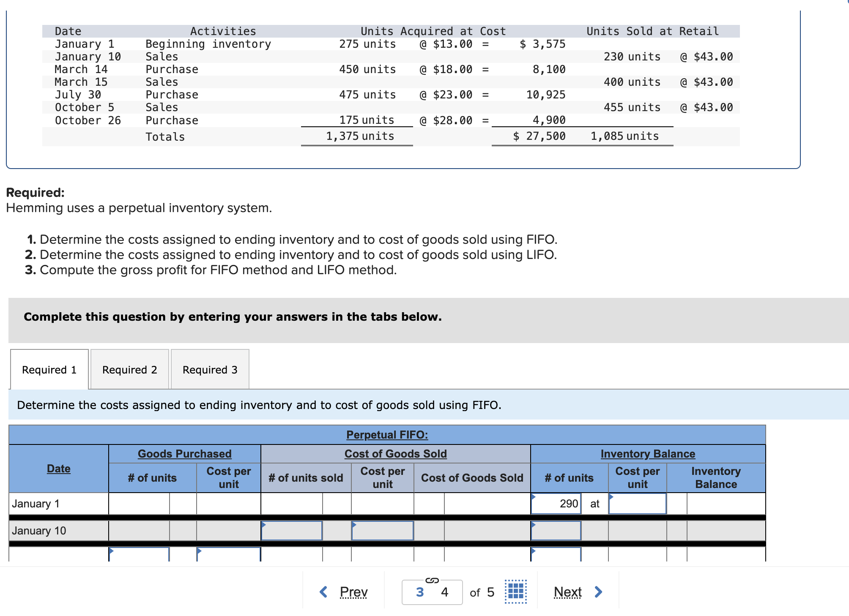Click January 10 inventory balance units field
Image resolution: width=849 pixels, height=616 pixels.
pyautogui.click(x=556, y=531)
